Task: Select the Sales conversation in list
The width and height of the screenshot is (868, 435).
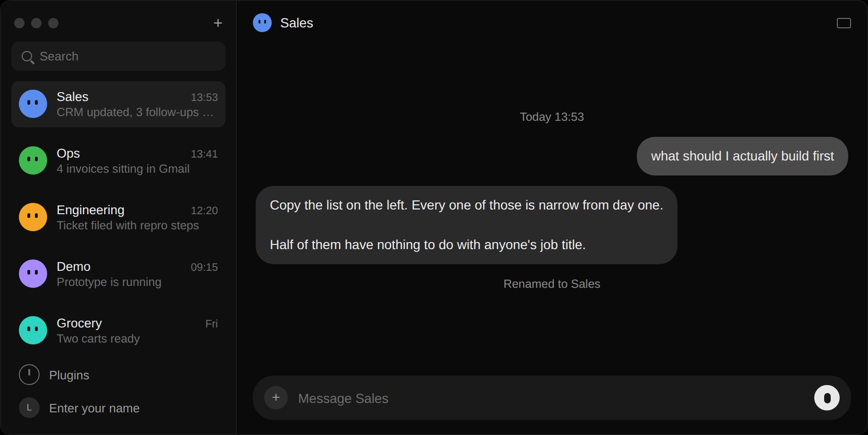Action: click(118, 104)
